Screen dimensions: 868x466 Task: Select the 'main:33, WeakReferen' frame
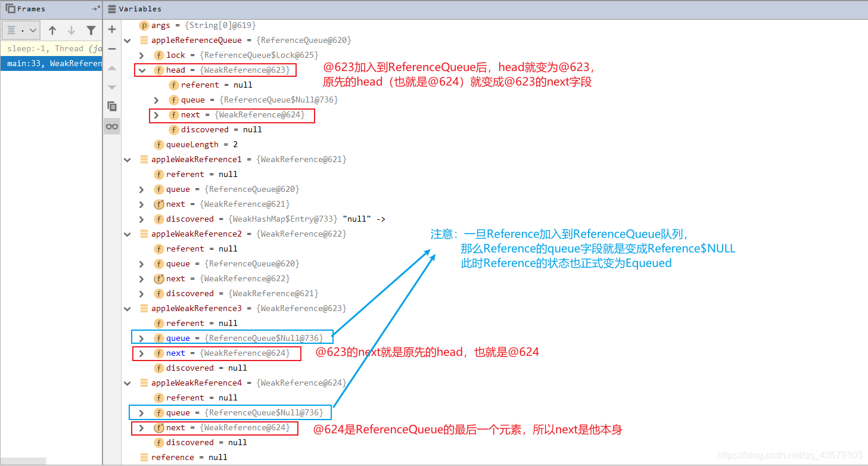pos(51,63)
